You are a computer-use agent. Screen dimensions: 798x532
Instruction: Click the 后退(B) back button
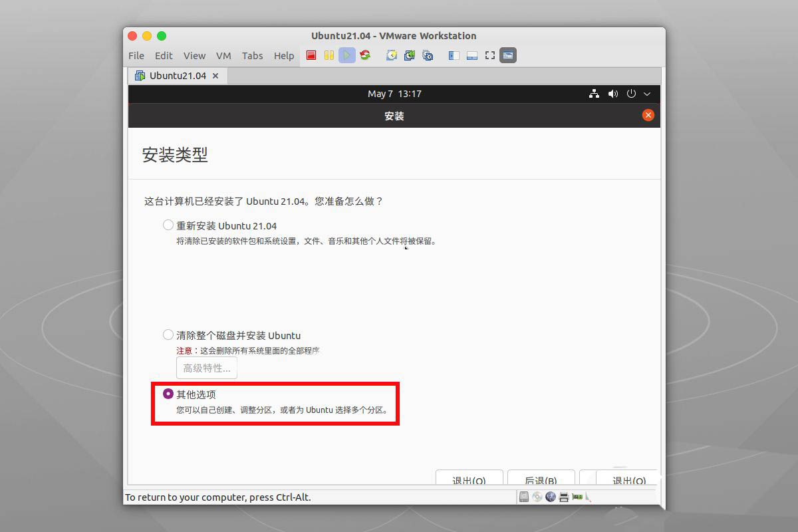tap(541, 477)
